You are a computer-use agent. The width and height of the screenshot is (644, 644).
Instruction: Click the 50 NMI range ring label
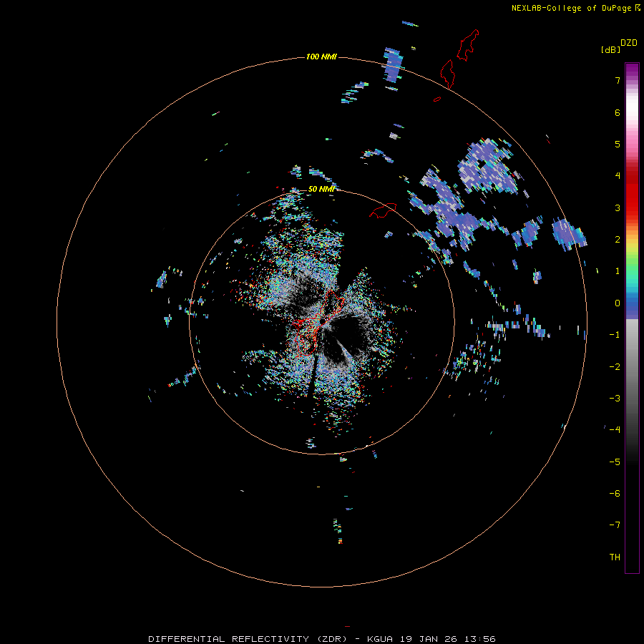(321, 189)
